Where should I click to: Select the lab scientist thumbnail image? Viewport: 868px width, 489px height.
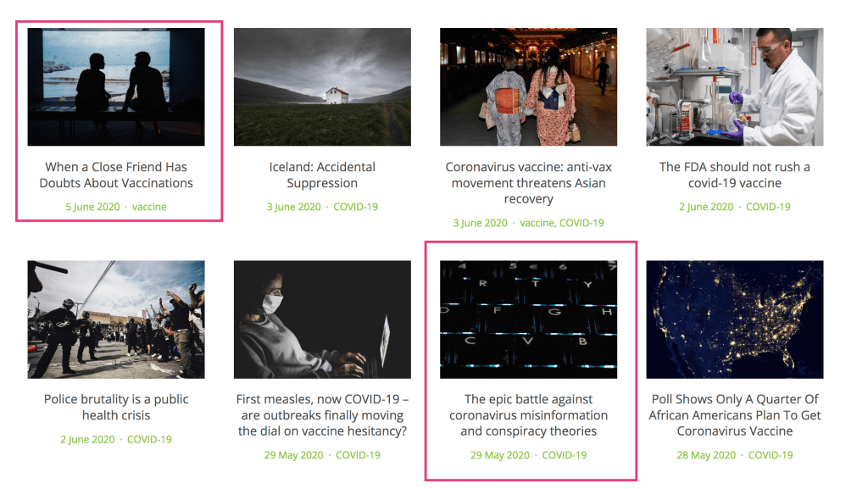(734, 86)
